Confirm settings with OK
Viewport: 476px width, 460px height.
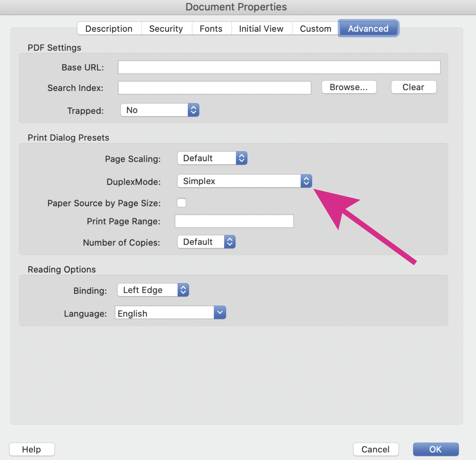[436, 449]
